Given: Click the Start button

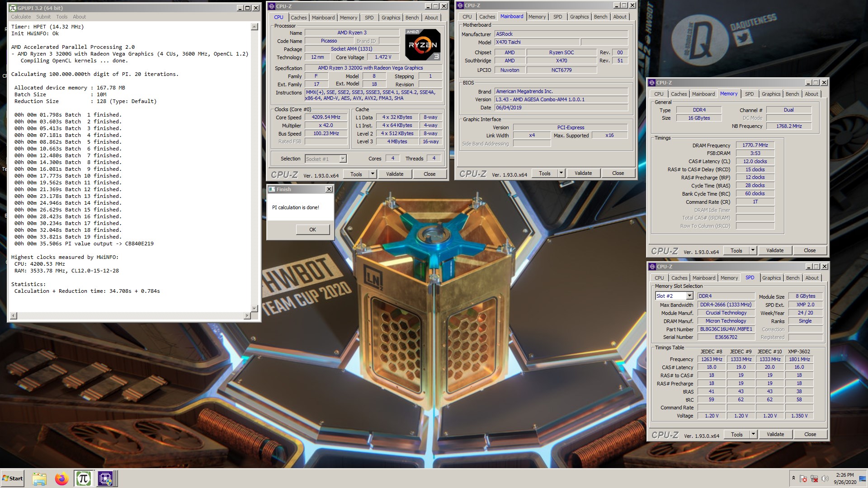Looking at the screenshot, I should (x=13, y=479).
